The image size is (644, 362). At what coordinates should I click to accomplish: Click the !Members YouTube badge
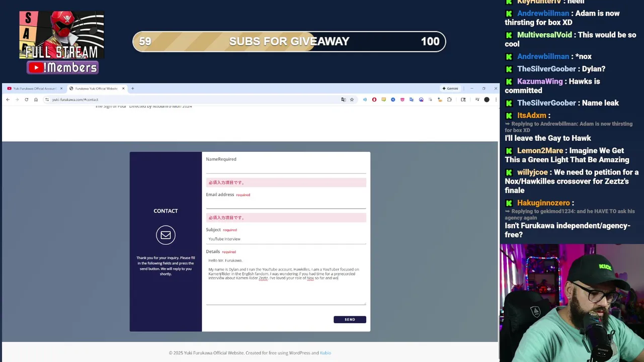(62, 67)
